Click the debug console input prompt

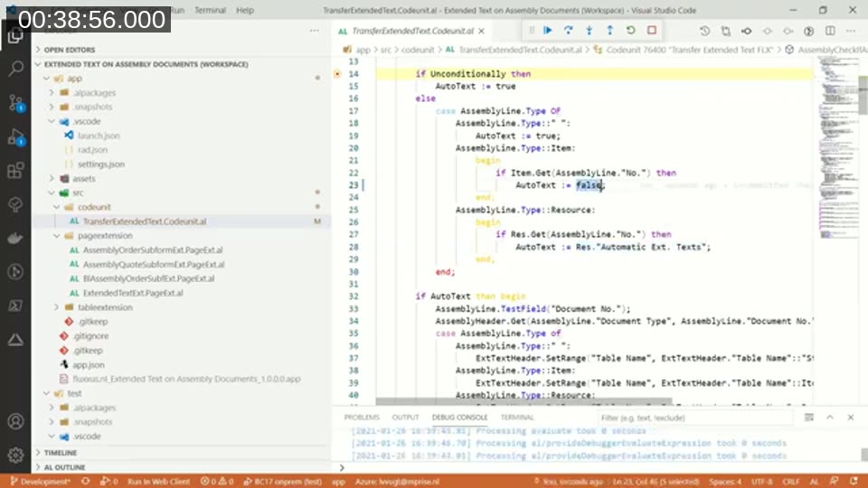point(600,468)
